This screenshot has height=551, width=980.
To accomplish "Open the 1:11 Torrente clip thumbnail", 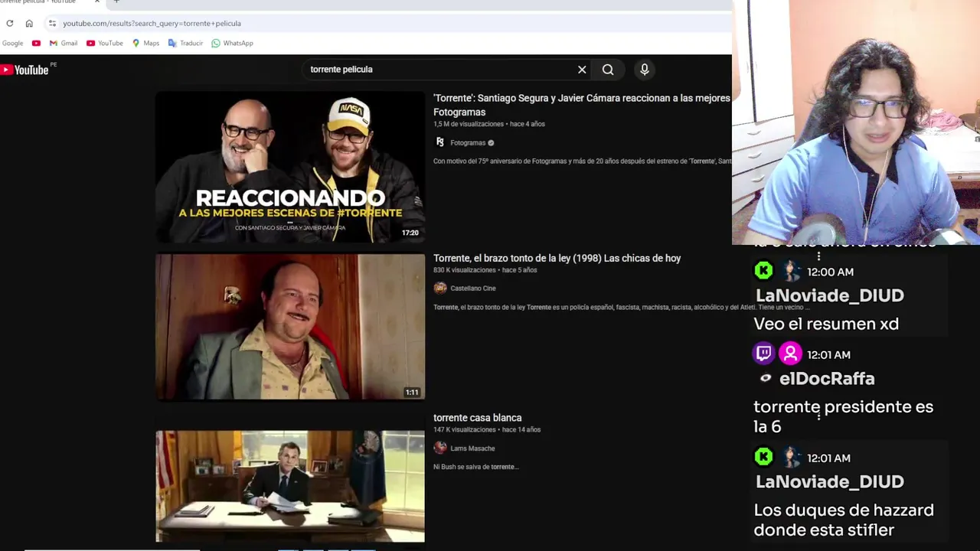I will pos(290,327).
